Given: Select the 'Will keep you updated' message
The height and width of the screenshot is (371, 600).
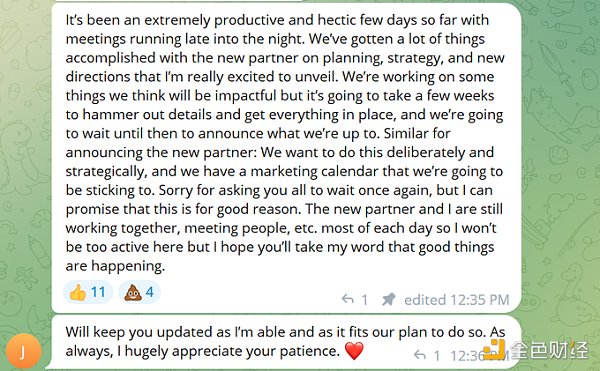Looking at the screenshot, I should (286, 342).
